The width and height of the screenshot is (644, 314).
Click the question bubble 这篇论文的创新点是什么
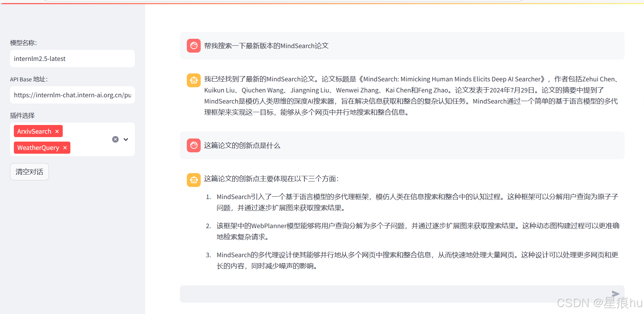242,145
